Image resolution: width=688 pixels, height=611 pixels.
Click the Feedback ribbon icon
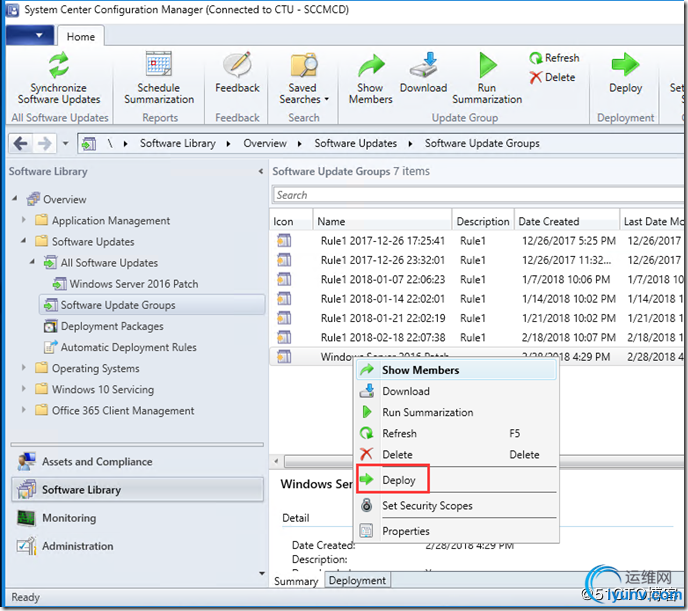237,64
